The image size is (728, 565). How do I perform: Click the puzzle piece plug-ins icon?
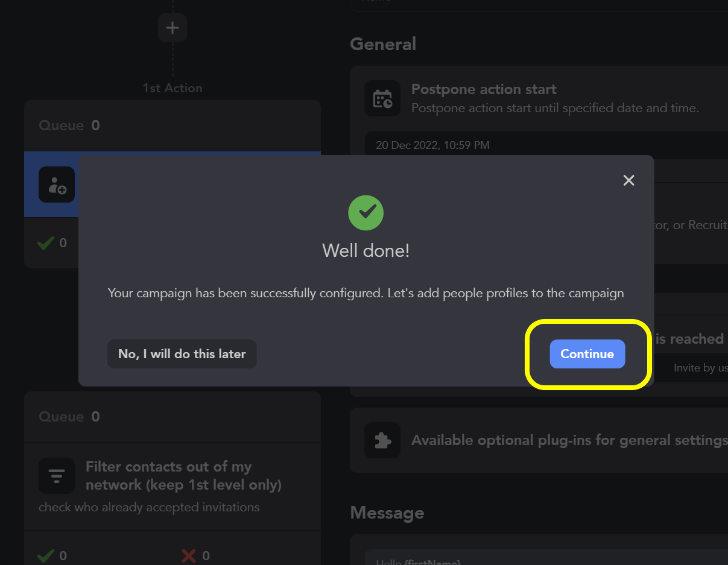pos(382,440)
